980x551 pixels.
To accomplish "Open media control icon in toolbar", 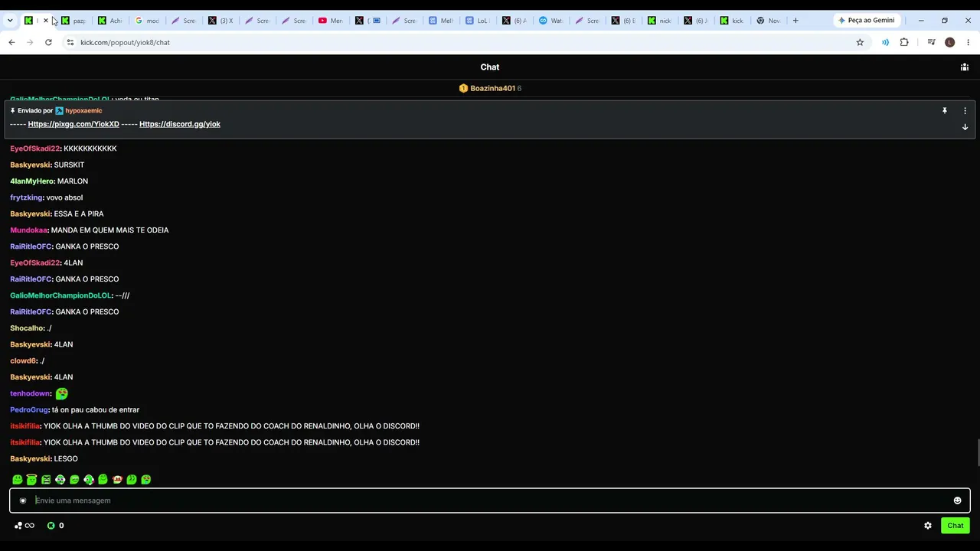I will pos(931,42).
